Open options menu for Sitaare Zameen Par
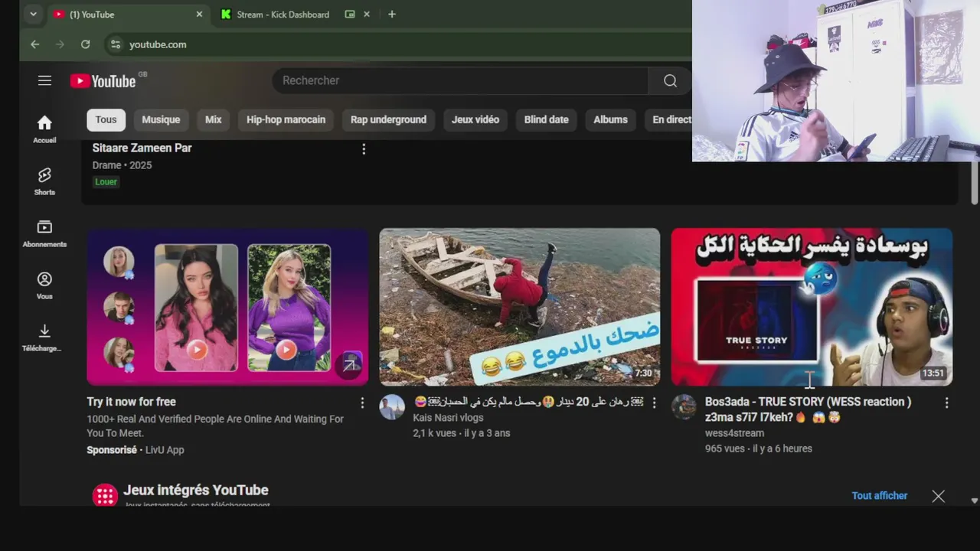The width and height of the screenshot is (980, 551). [364, 149]
